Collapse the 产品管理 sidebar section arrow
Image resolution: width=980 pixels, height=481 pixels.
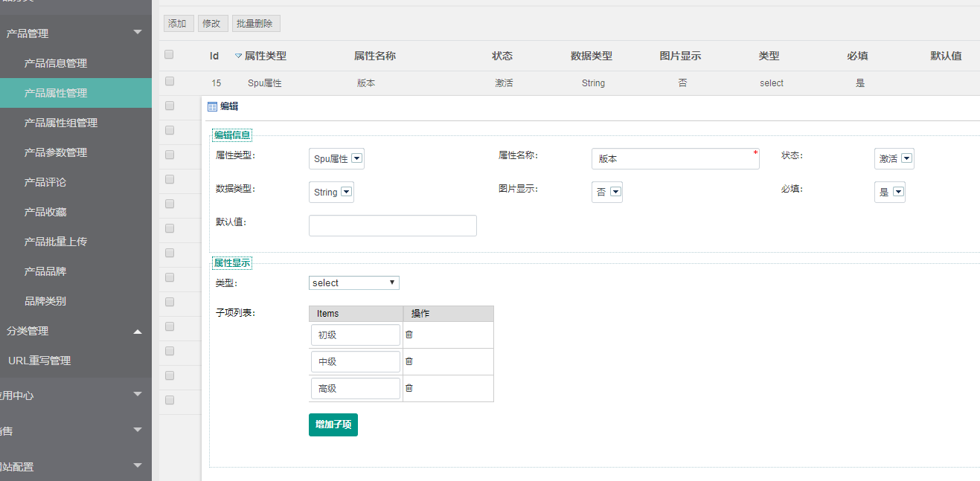137,33
